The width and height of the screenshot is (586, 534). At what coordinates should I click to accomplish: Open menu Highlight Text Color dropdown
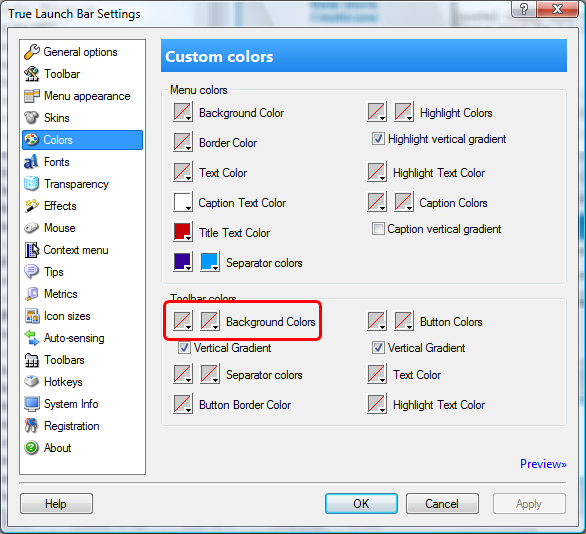[377, 172]
